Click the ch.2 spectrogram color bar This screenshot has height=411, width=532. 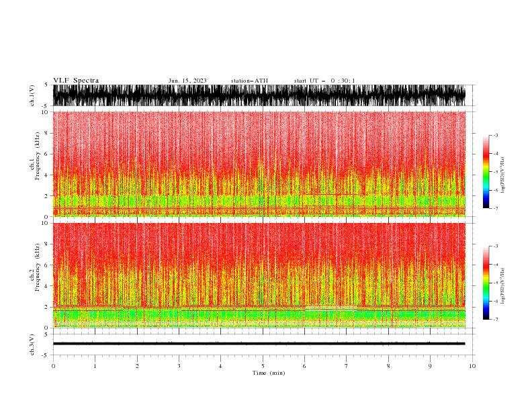(486, 283)
